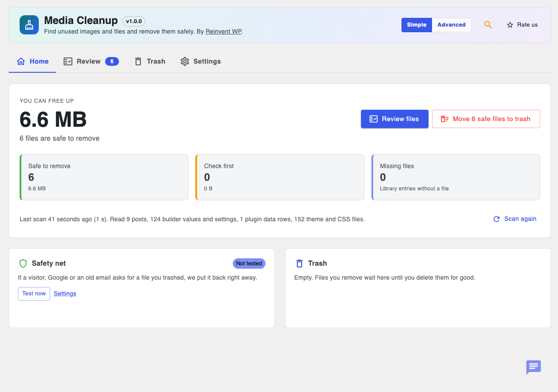
Task: Click the 'YOU CAN FREE UP' label
Action: tap(47, 101)
